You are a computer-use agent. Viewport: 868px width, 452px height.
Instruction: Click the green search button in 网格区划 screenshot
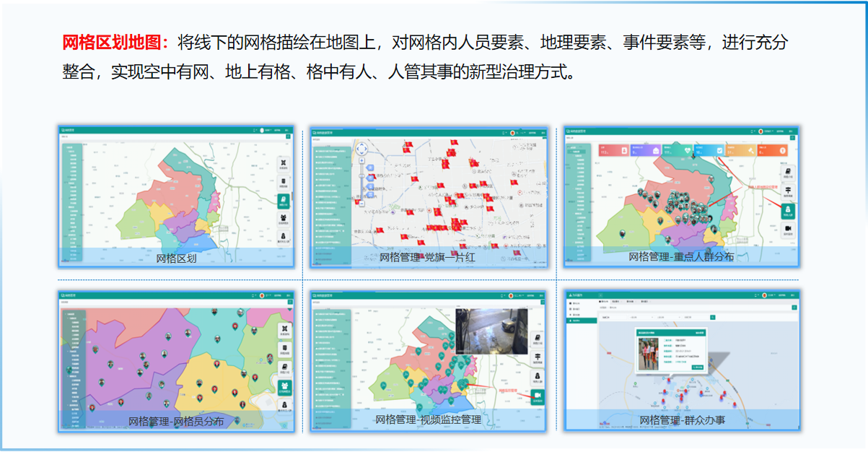click(288, 136)
